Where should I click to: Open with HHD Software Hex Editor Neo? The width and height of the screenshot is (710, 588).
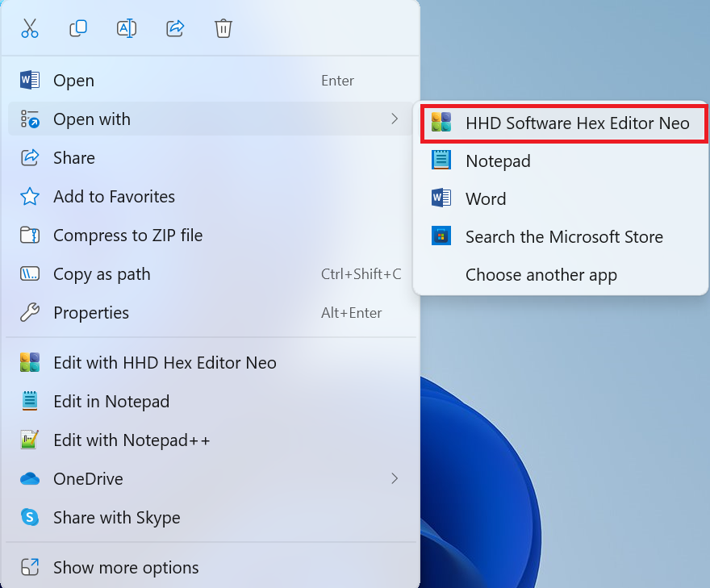coord(564,123)
